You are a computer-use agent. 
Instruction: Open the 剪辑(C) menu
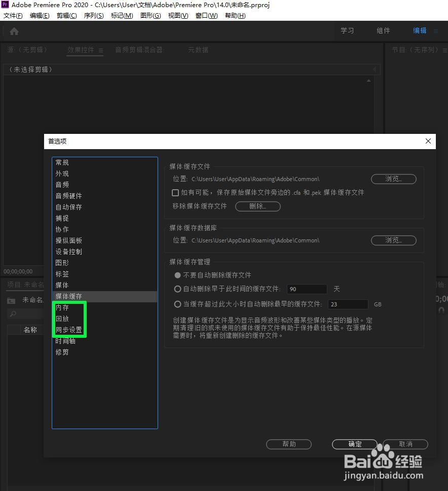66,16
